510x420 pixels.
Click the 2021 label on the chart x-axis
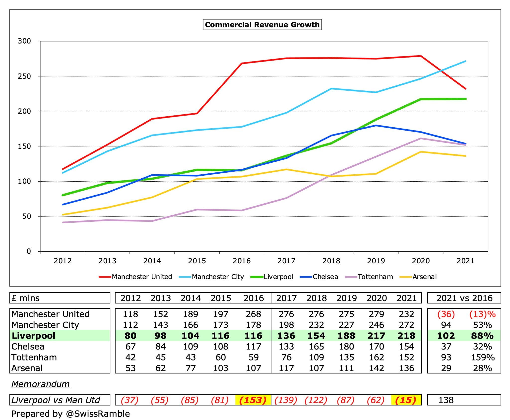click(x=465, y=261)
